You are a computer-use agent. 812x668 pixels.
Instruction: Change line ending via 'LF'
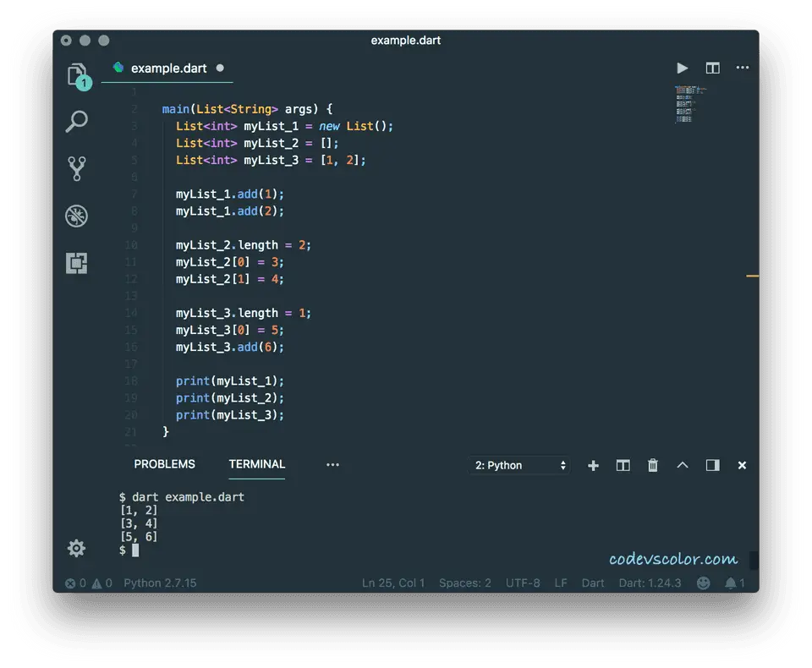pyautogui.click(x=561, y=583)
